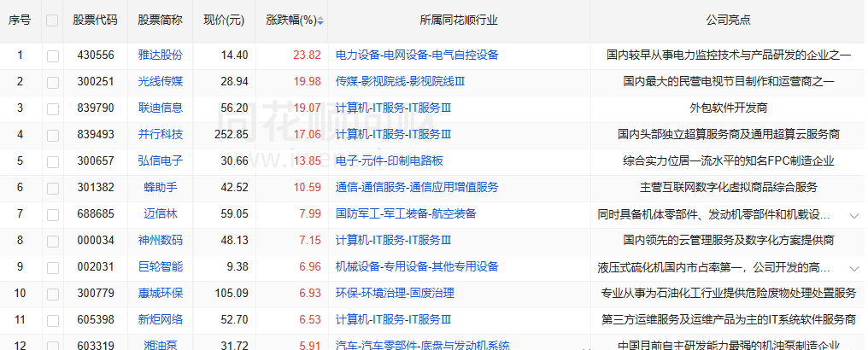Image resolution: width=868 pixels, height=350 pixels.
Task: Open industry link 电力设备-电网设备-电气自控设备
Action: [417, 55]
